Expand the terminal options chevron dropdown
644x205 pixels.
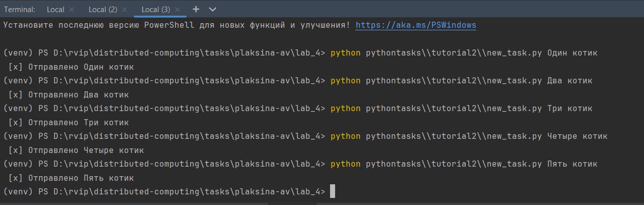[212, 9]
